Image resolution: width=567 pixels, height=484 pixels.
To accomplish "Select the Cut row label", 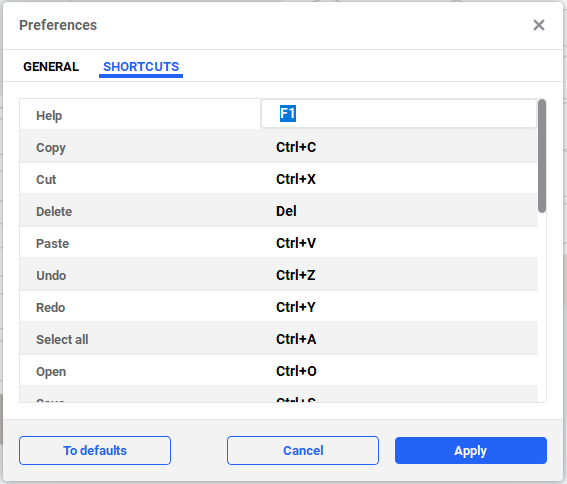I will pos(46,179).
